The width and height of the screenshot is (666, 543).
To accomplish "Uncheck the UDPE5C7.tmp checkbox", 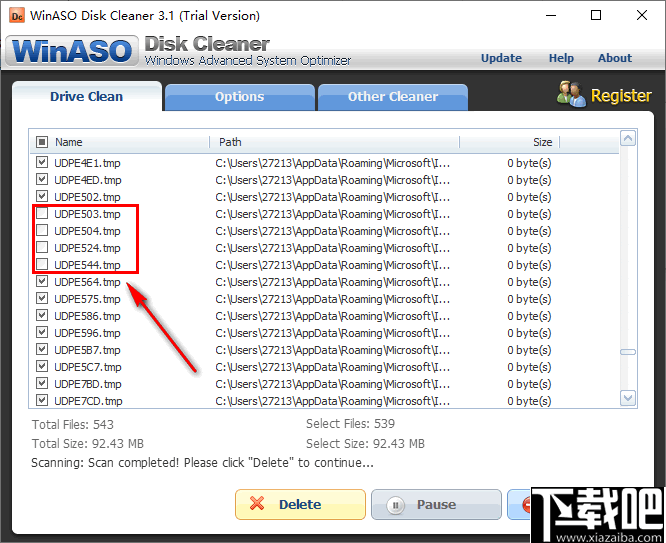I will point(42,366).
